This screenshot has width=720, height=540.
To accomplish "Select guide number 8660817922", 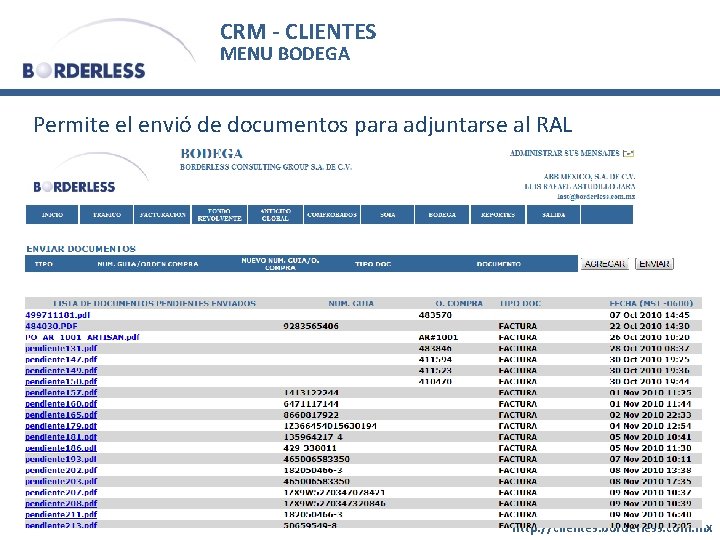I will click(x=311, y=415).
